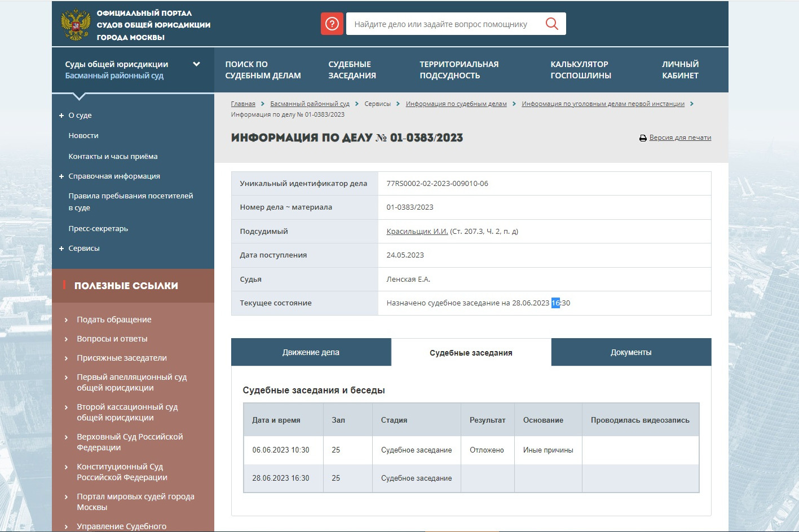Viewport: 799px width, 532px height.
Task: Open Версия для печати link
Action: 680,138
